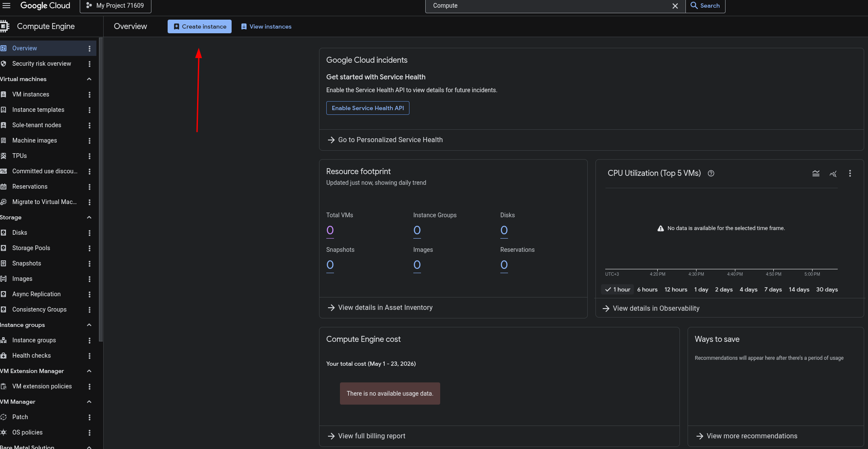This screenshot has width=868, height=449.
Task: Select the 30 days time range
Action: 827,289
